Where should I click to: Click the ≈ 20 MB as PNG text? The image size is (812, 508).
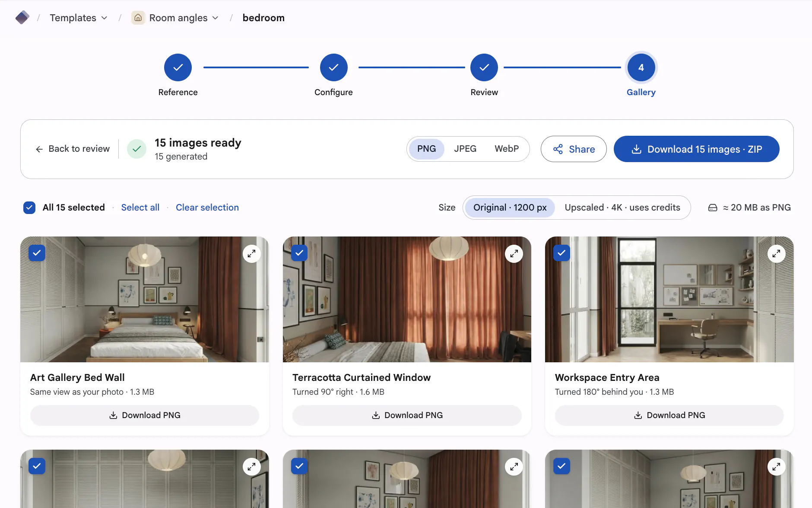pos(757,208)
